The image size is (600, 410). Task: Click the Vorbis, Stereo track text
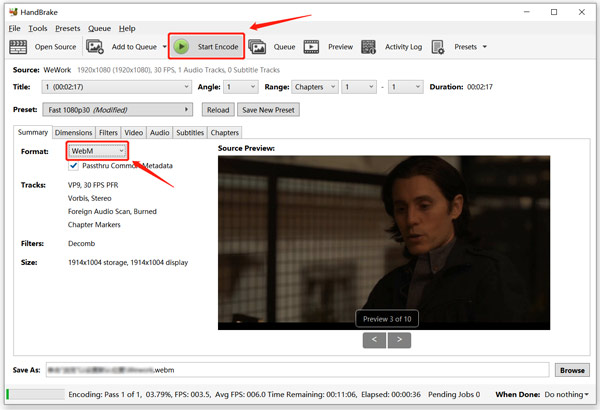coord(90,198)
